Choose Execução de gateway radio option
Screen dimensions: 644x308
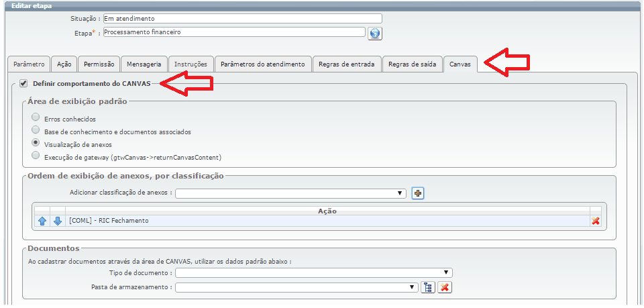36,156
